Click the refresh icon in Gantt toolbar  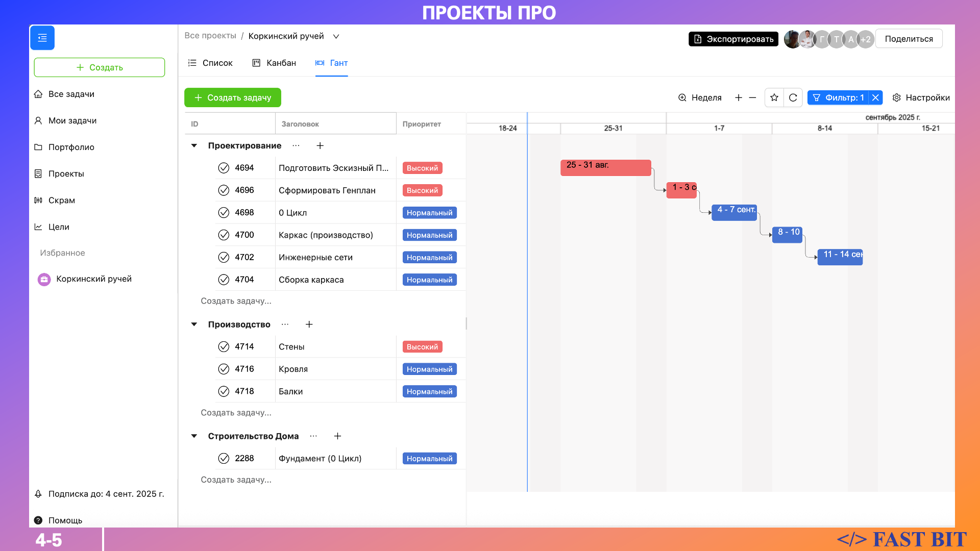(793, 97)
